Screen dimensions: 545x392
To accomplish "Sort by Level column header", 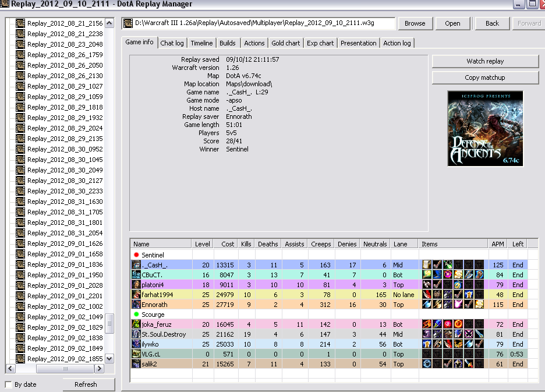I will (x=202, y=244).
